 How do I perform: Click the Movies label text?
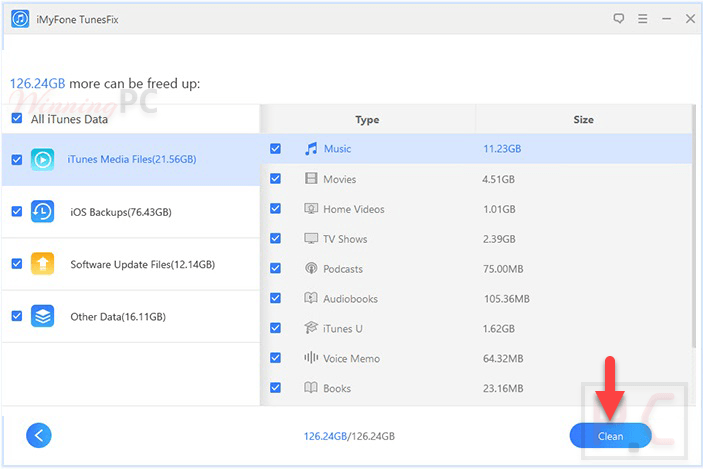[340, 179]
